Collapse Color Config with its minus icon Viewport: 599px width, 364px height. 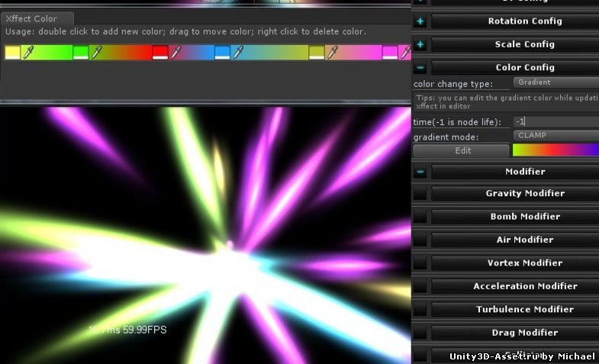pos(420,67)
